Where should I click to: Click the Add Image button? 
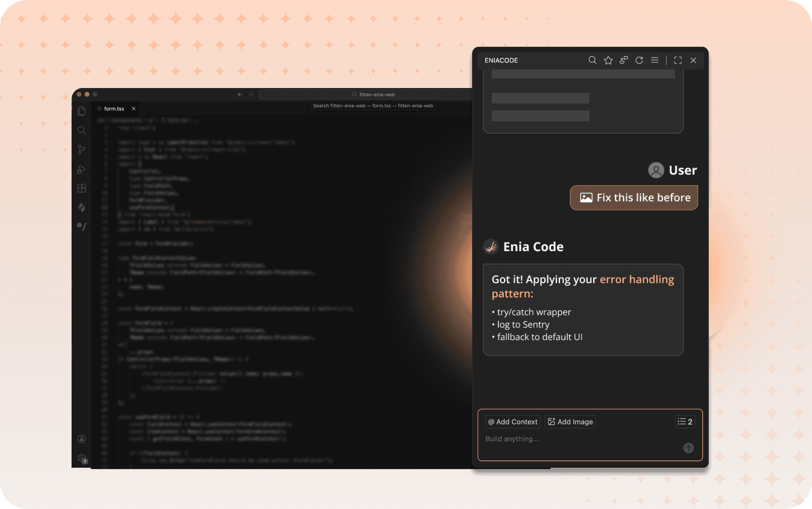pyautogui.click(x=570, y=422)
